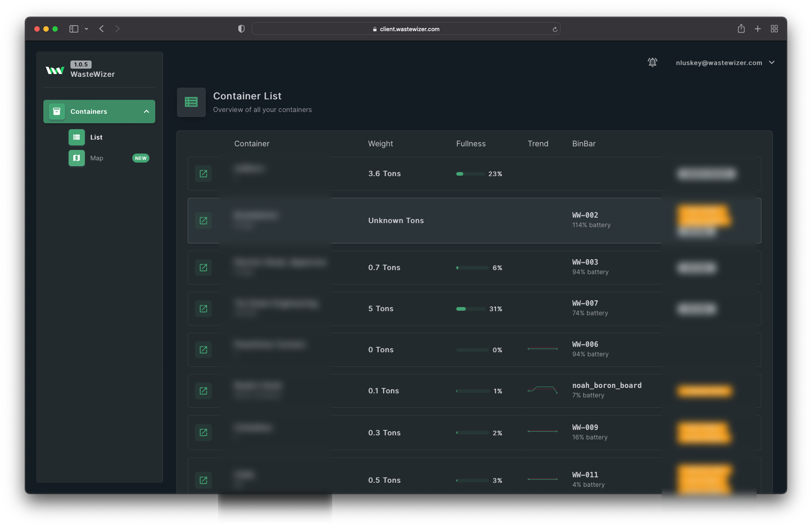Collapse the Containers sidebar section
The image size is (812, 527).
click(146, 112)
